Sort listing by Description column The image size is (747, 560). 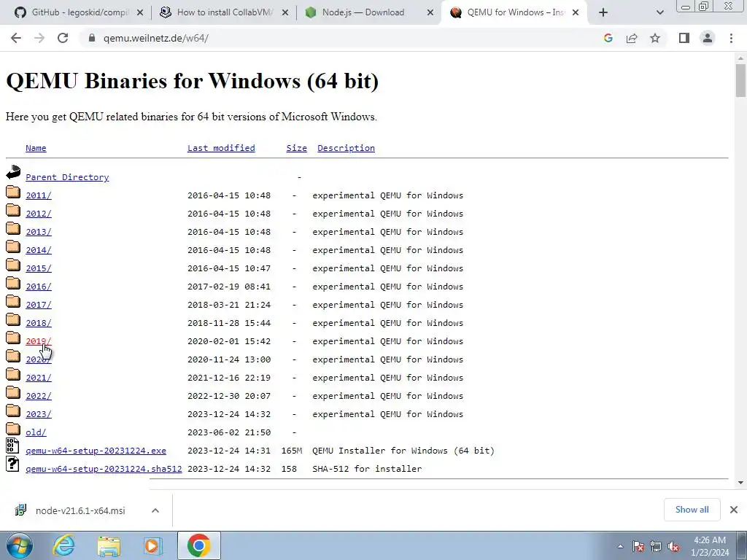(x=346, y=148)
